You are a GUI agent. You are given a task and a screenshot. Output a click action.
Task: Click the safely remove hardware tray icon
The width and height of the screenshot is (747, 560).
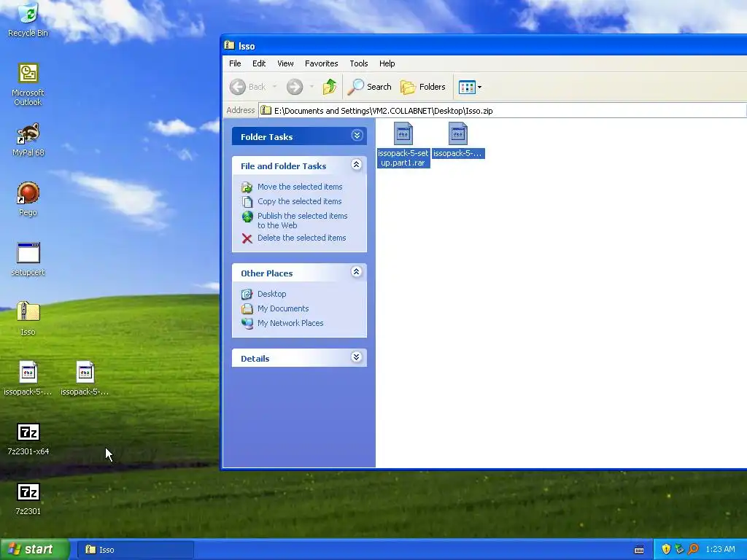click(679, 549)
